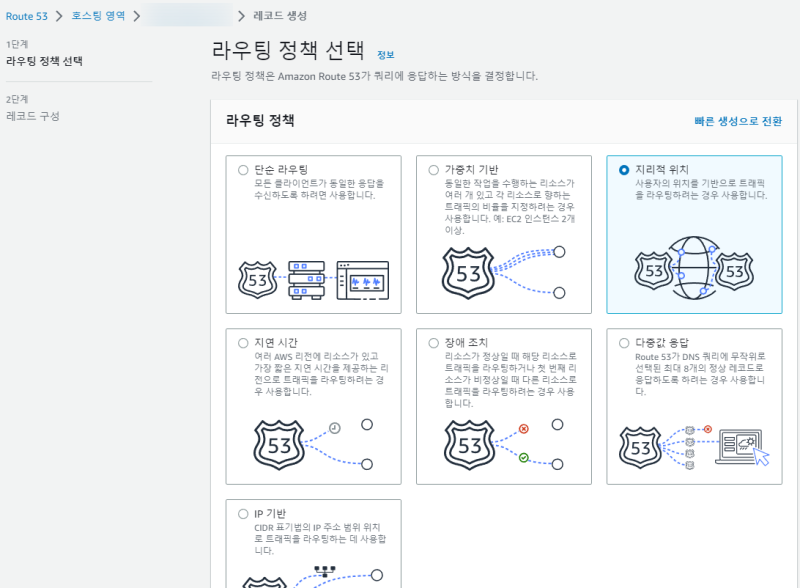Click the 단순 라우팅 card title

point(281,169)
